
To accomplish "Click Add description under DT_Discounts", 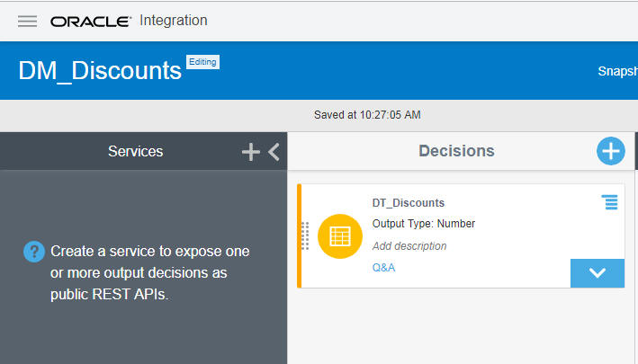I will click(x=409, y=245).
